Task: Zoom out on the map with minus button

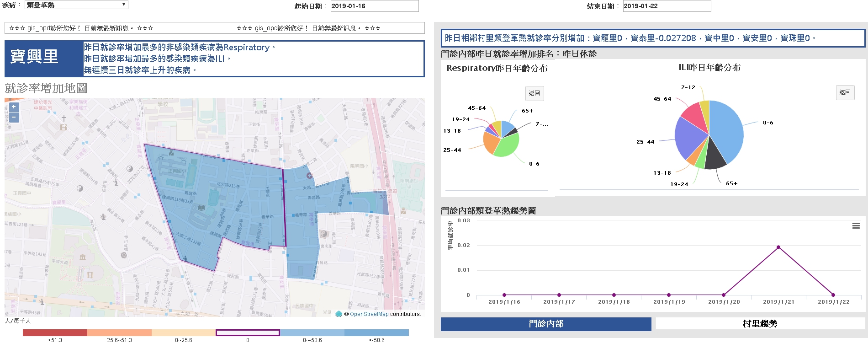Action: (14, 118)
